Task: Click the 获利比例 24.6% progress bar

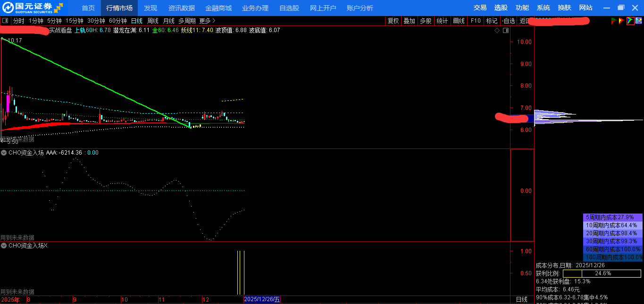Action: 602,273
